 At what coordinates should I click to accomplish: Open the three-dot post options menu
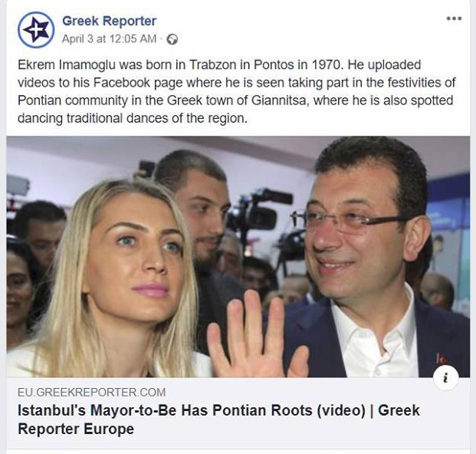[454, 18]
